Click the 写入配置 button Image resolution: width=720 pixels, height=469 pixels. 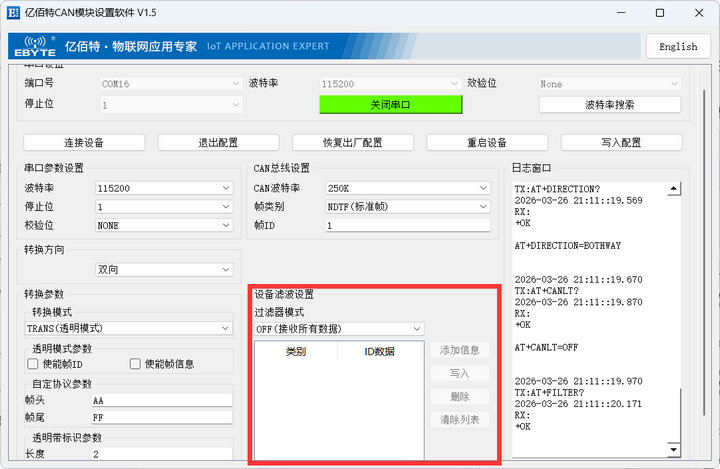621,142
